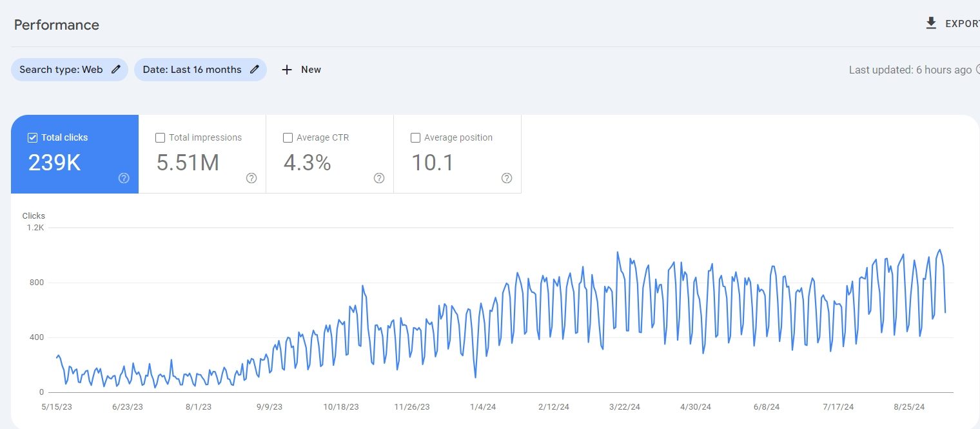
Task: Open the Date: Last 16 months filter
Action: coord(201,70)
